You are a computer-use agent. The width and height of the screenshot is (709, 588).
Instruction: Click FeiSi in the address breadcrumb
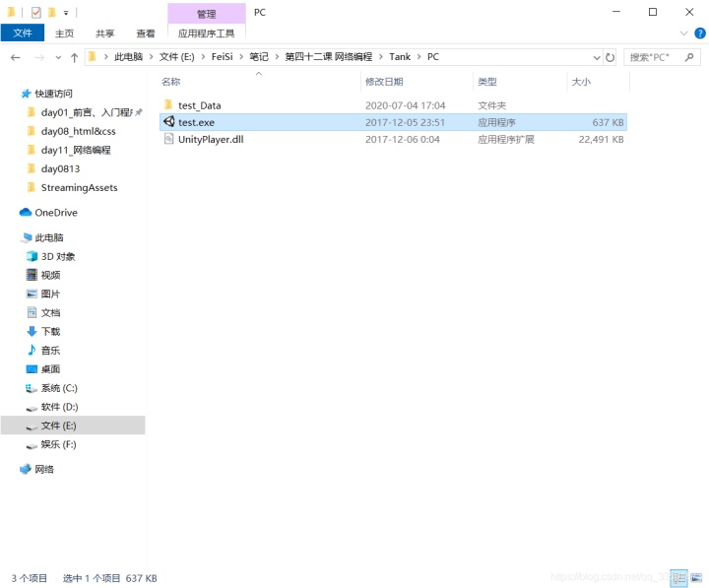click(x=222, y=57)
